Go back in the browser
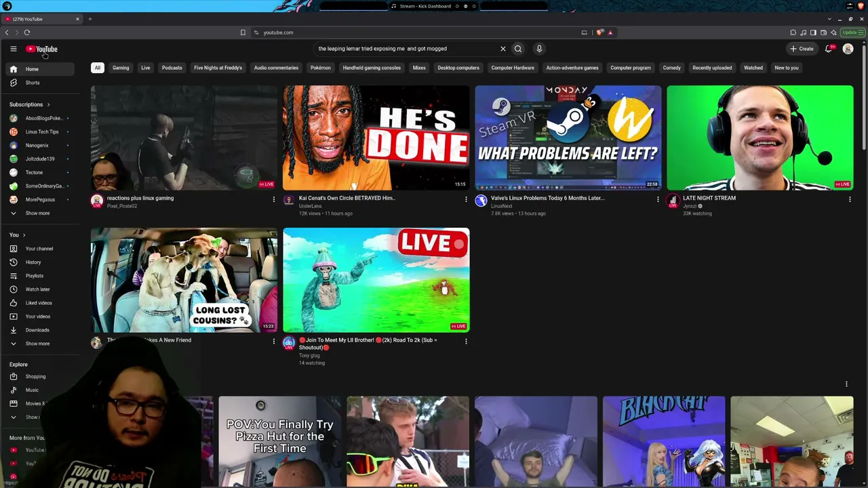Viewport: 868px width, 488px height. [7, 33]
